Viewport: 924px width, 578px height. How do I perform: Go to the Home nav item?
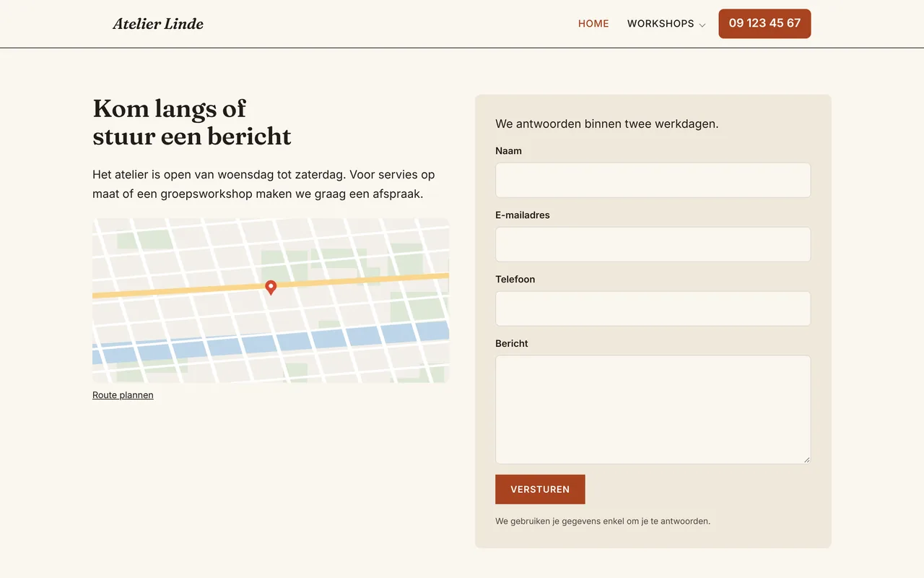(593, 24)
